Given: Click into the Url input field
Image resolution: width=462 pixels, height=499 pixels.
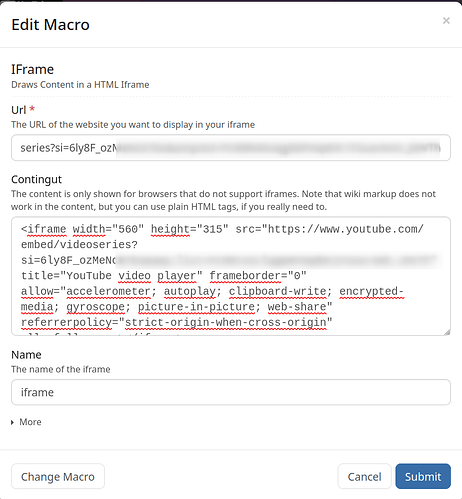Looking at the screenshot, I should point(231,148).
